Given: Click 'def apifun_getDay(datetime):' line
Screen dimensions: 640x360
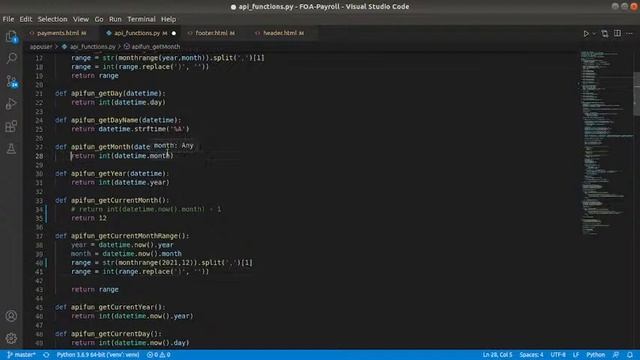Looking at the screenshot, I should click(110, 93).
